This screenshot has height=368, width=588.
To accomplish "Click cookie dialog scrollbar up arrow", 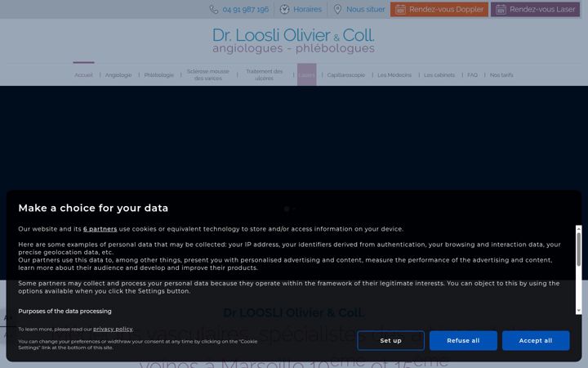I will pyautogui.click(x=579, y=229).
